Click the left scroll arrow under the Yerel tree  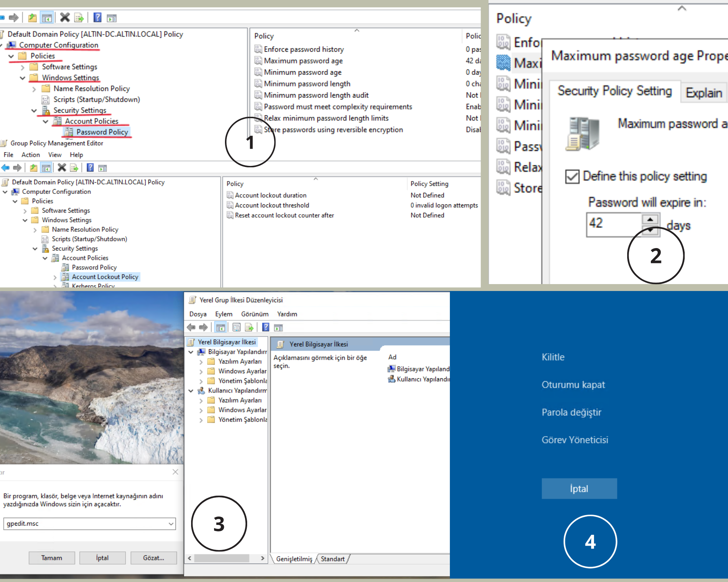click(189, 558)
